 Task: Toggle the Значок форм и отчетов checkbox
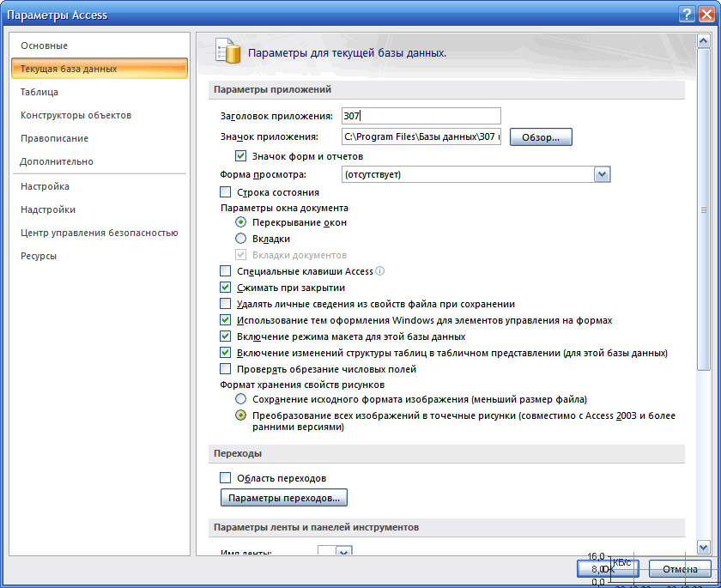point(240,156)
